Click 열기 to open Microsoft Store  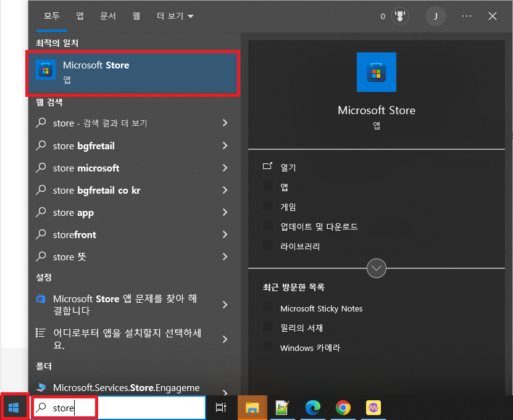288,167
